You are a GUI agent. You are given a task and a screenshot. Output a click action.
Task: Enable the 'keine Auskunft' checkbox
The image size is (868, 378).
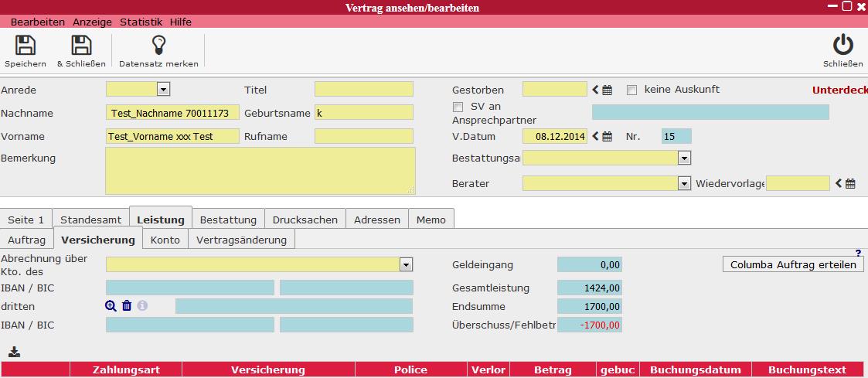click(x=631, y=90)
